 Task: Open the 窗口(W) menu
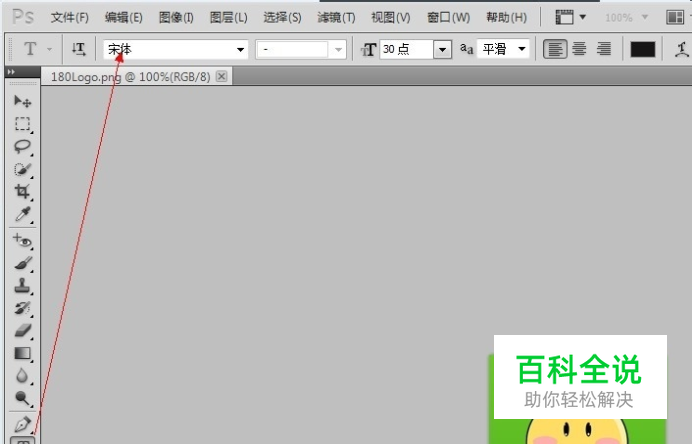pyautogui.click(x=448, y=18)
